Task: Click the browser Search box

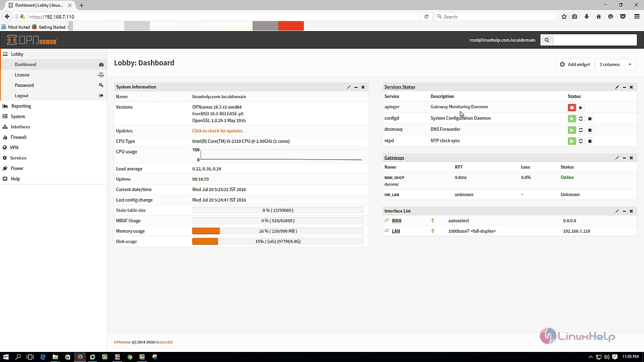Action: pyautogui.click(x=496, y=17)
